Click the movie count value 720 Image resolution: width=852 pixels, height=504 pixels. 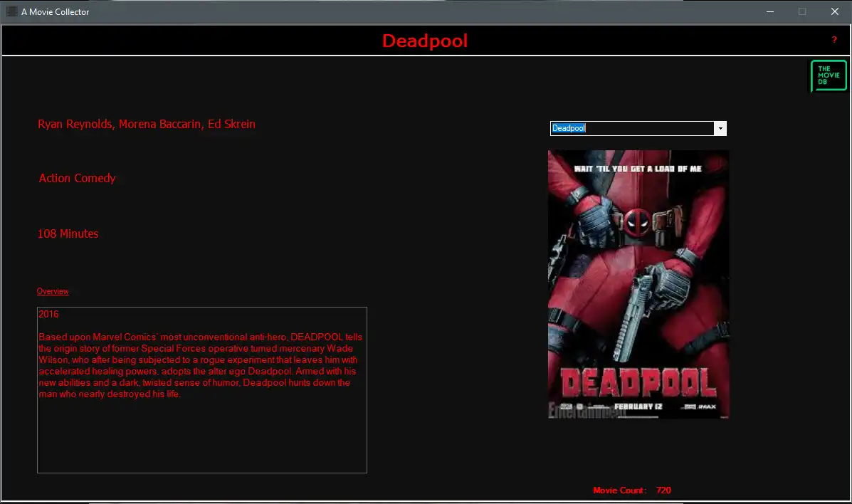point(663,490)
